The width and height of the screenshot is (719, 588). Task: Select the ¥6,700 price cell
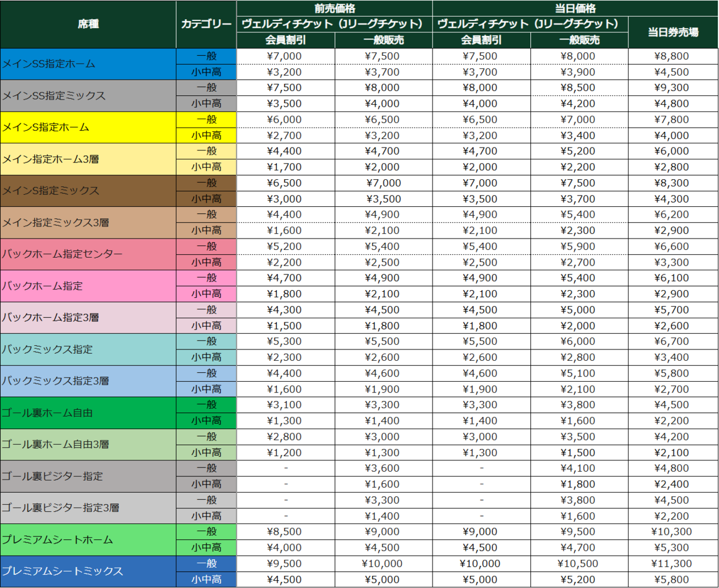tap(673, 341)
